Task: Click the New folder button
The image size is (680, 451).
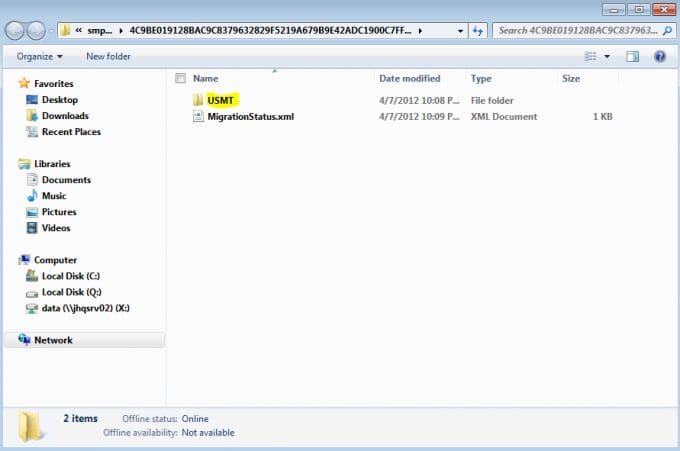Action: [108, 56]
